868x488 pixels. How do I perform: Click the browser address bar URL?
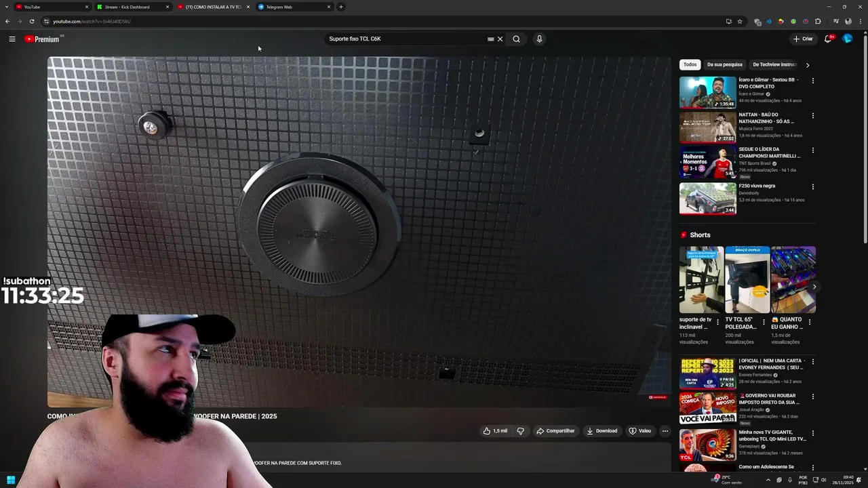92,21
